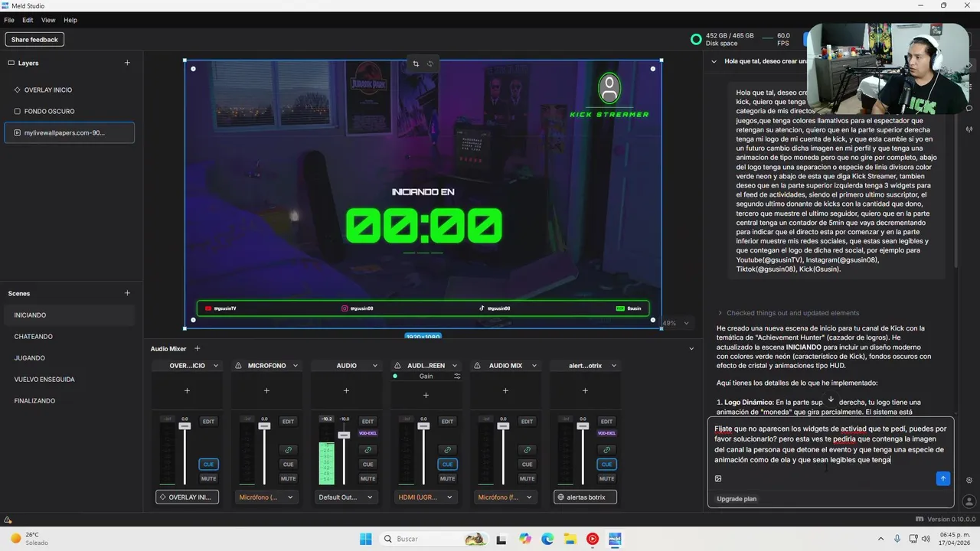Viewport: 980px width, 551px height.
Task: Click the AUDIO track volume fader handle
Action: pos(344,435)
